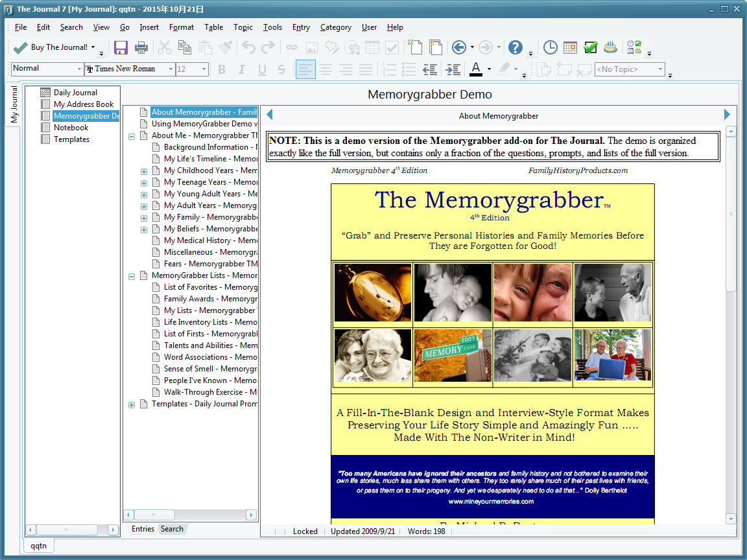The height and width of the screenshot is (560, 747).
Task: Open My Address Book category
Action: click(x=84, y=104)
